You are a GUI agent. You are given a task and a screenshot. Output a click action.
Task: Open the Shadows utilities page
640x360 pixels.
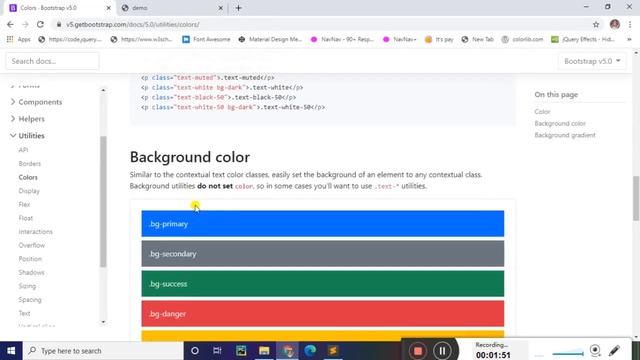click(x=31, y=272)
